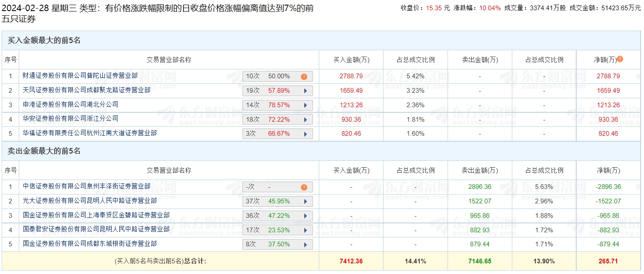Open 财通证券普陀山证券营业部 link
644x274 pixels.
[x=80, y=76]
